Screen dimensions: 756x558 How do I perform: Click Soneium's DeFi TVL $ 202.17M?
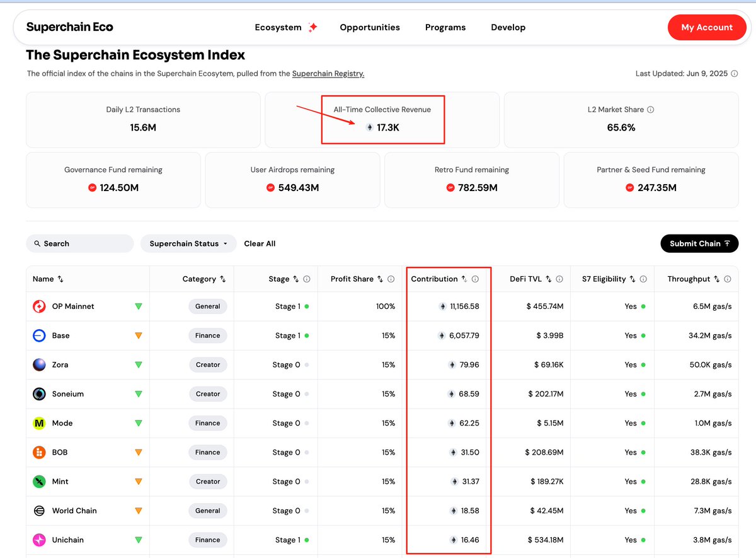pos(546,394)
